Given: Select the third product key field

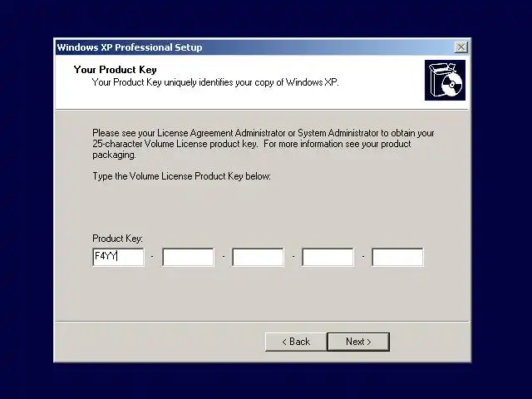Looking at the screenshot, I should (259, 257).
